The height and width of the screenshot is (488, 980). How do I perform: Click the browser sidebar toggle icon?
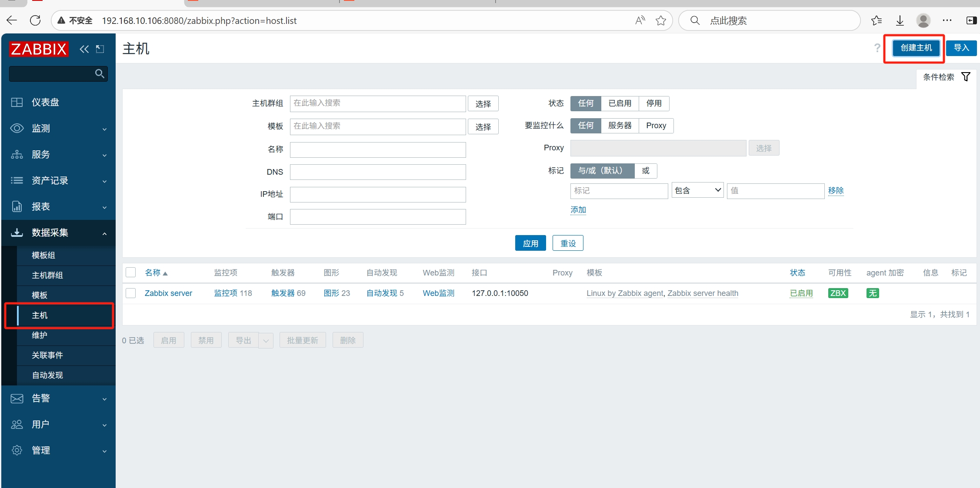pyautogui.click(x=971, y=20)
